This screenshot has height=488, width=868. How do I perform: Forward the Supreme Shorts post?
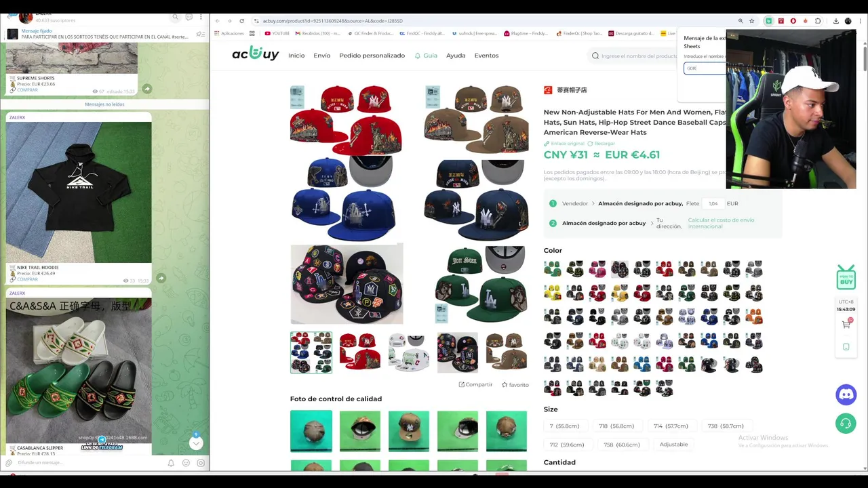[x=147, y=89]
